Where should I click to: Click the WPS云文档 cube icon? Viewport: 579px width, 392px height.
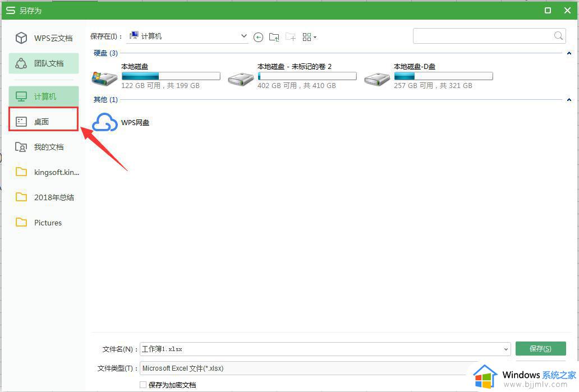21,38
